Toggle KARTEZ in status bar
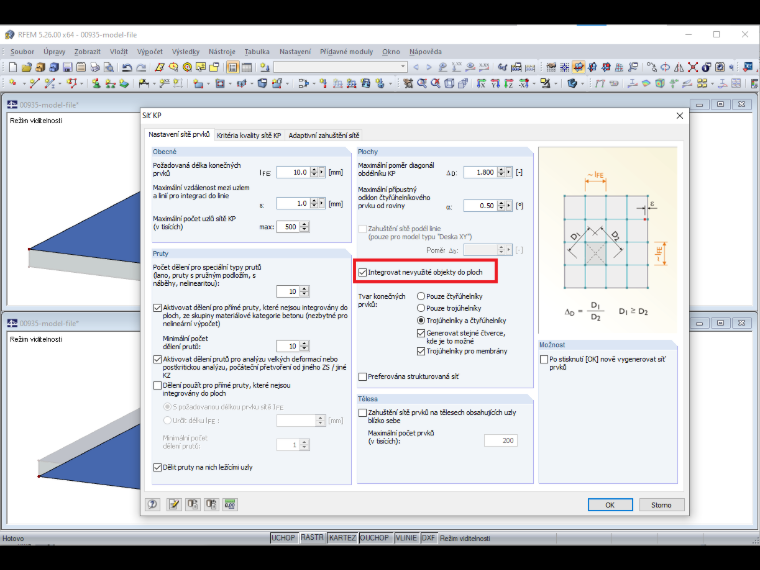 tap(342, 538)
